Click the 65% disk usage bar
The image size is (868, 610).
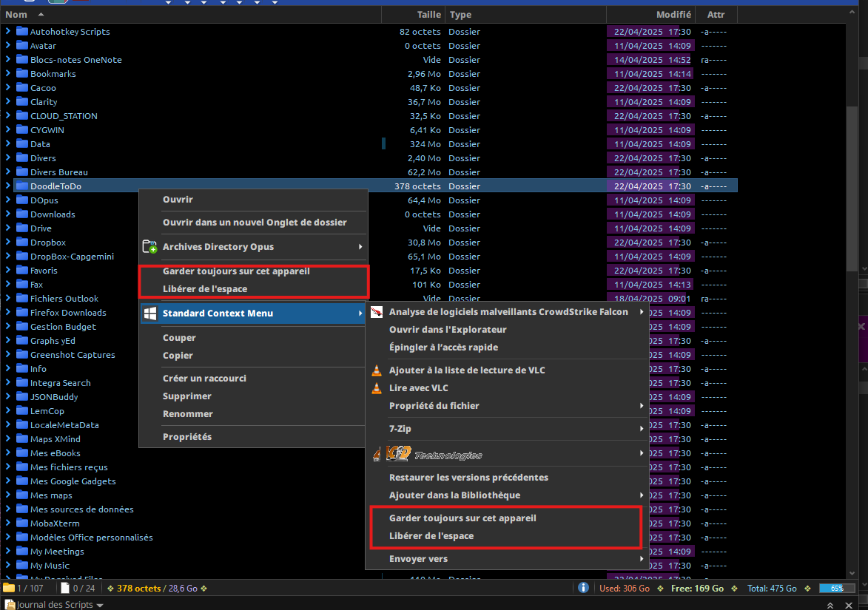838,589
